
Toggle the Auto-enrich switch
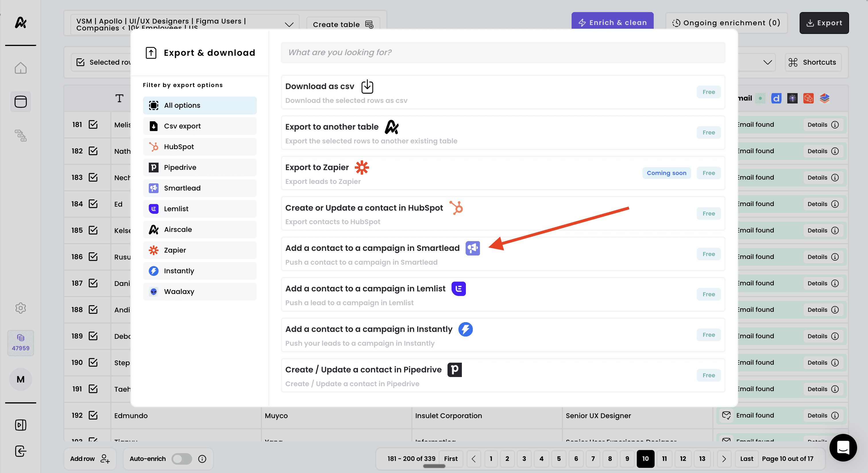[182, 459]
